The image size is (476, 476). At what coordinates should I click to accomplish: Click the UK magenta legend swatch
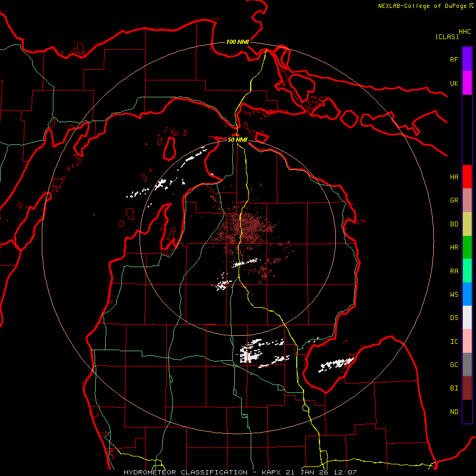click(467, 83)
